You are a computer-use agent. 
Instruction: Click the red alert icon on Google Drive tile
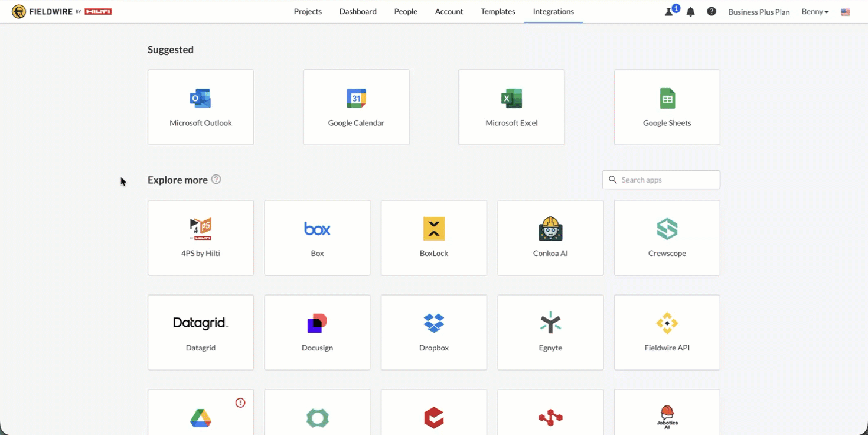[240, 402]
